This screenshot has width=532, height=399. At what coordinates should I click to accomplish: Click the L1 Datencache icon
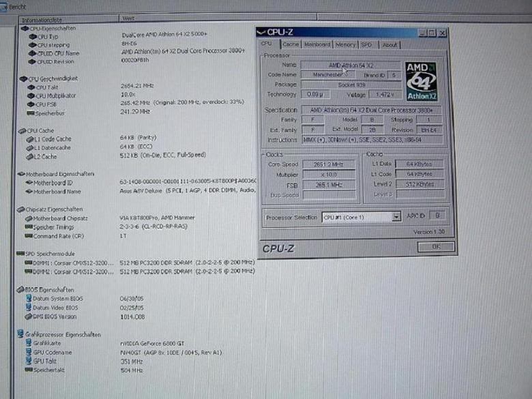pyautogui.click(x=30, y=148)
